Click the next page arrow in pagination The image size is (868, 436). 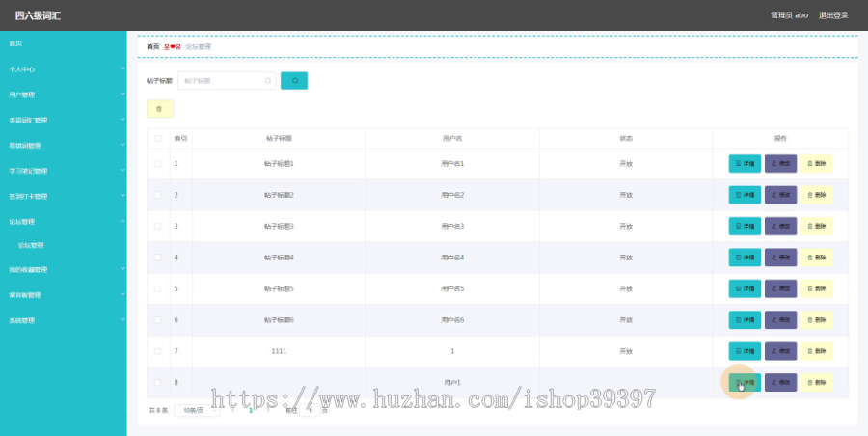coord(268,411)
